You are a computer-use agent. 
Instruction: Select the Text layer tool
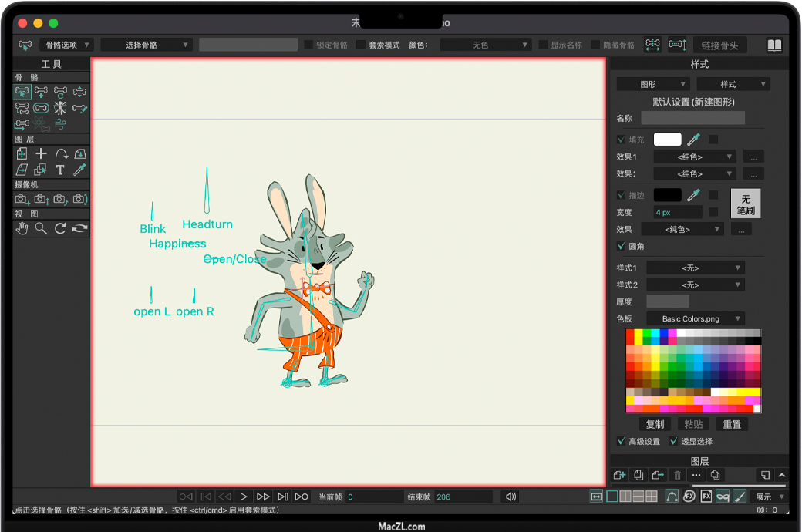point(60,170)
